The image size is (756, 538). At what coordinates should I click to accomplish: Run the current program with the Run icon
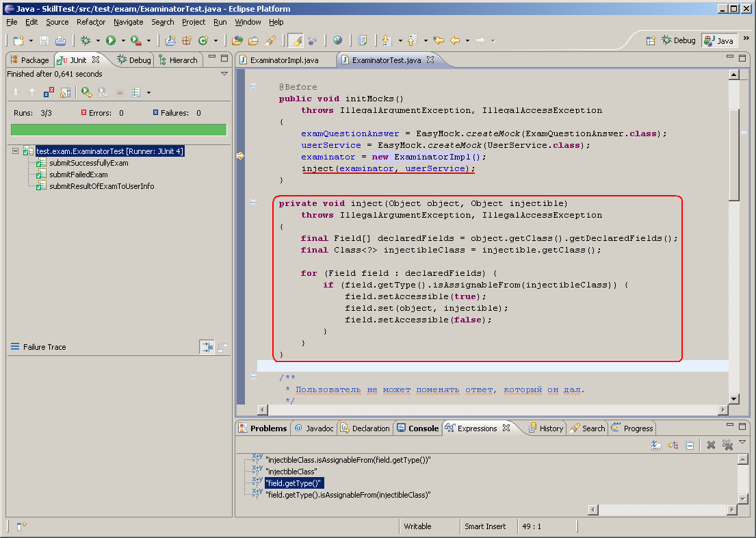pyautogui.click(x=111, y=40)
